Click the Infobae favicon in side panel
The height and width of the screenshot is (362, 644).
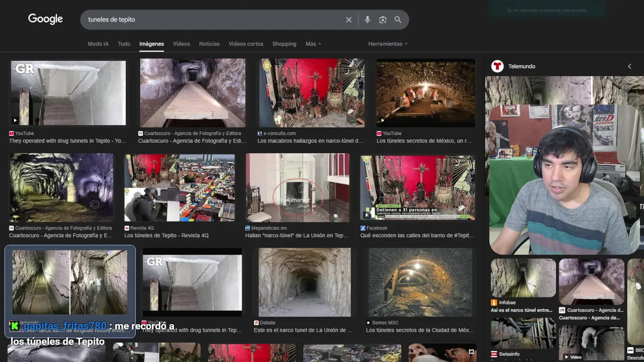tap(494, 303)
